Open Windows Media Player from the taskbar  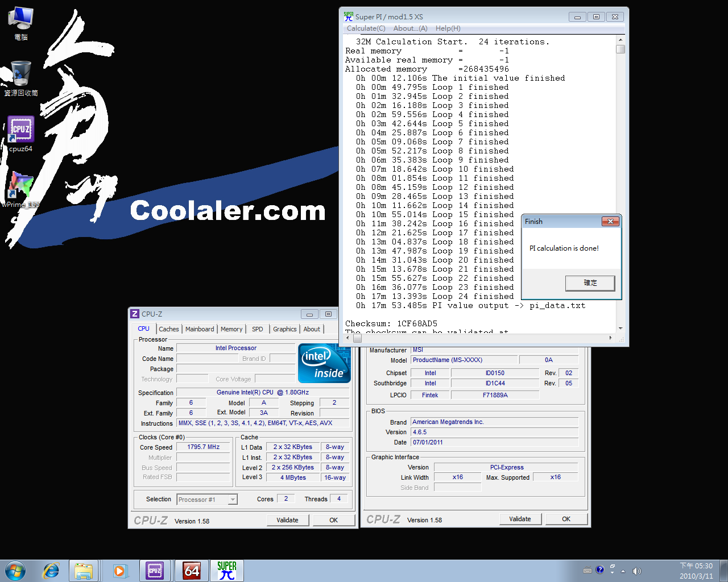click(119, 571)
